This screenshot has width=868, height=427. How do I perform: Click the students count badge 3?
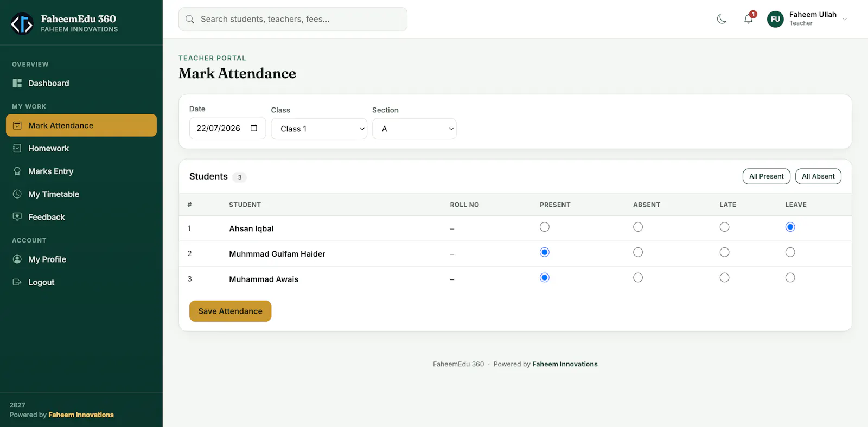click(239, 177)
